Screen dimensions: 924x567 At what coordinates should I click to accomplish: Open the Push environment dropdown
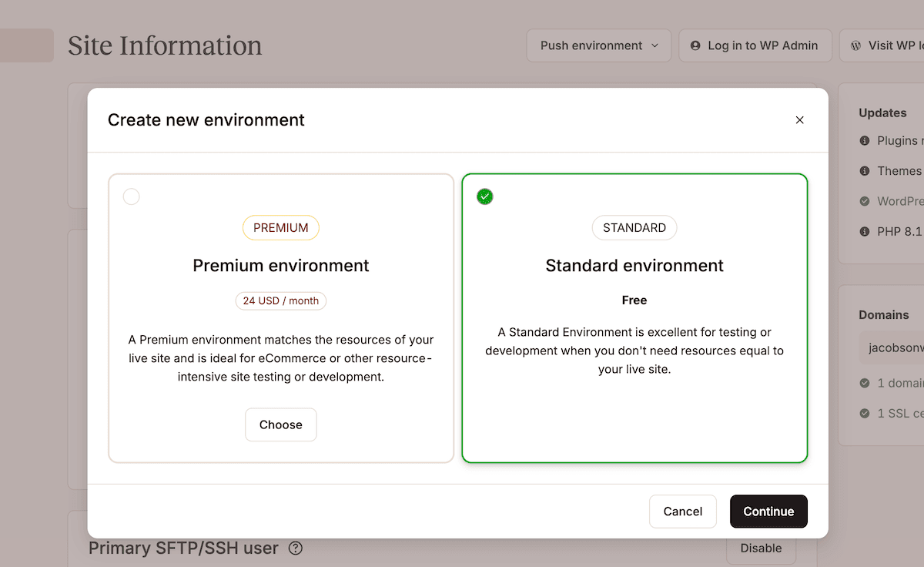[599, 45]
